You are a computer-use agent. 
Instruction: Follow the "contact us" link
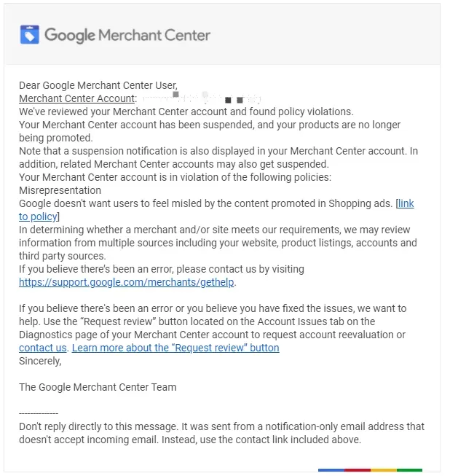tap(43, 348)
